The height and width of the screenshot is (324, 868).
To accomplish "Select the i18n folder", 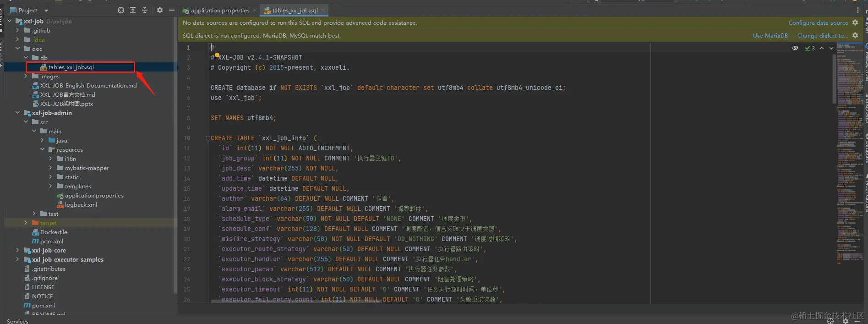I will (x=70, y=159).
